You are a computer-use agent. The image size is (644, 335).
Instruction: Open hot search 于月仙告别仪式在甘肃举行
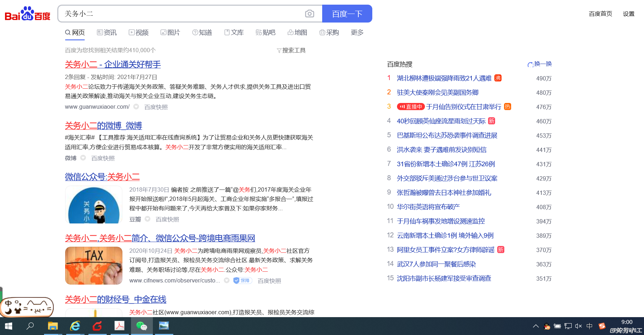tap(464, 107)
